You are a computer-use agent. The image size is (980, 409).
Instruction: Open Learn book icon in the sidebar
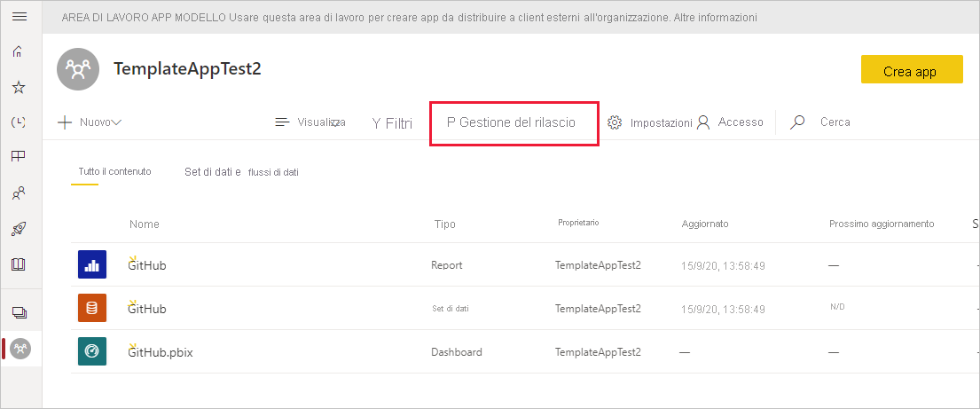tap(19, 264)
